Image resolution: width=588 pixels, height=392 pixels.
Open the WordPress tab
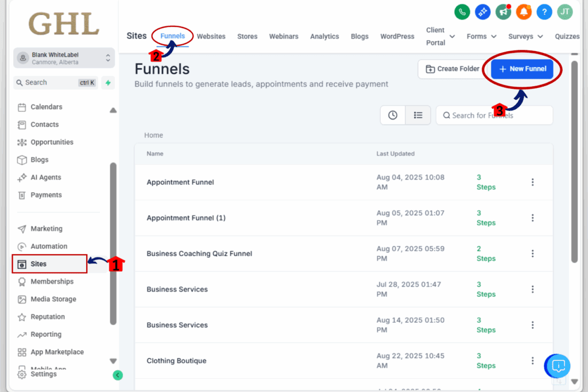click(x=397, y=36)
